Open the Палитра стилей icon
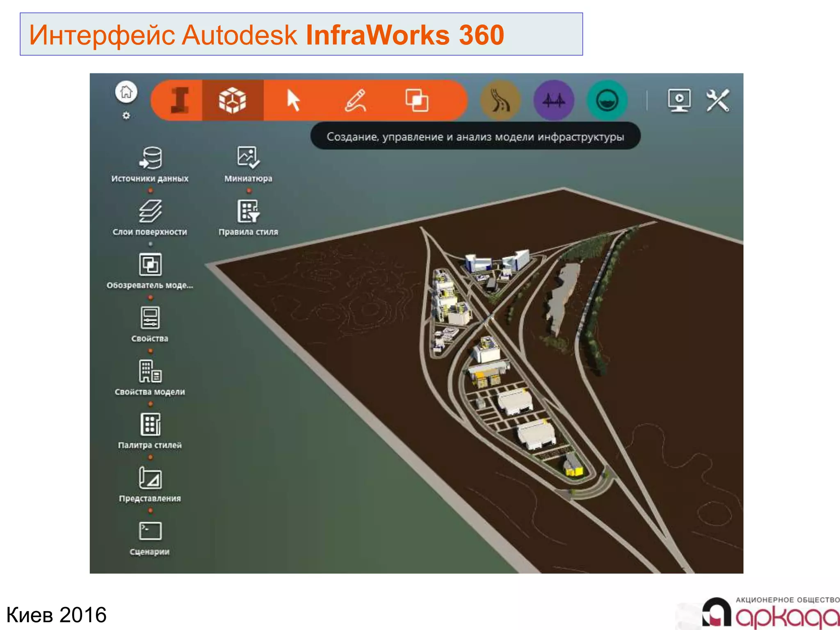 tap(150, 424)
